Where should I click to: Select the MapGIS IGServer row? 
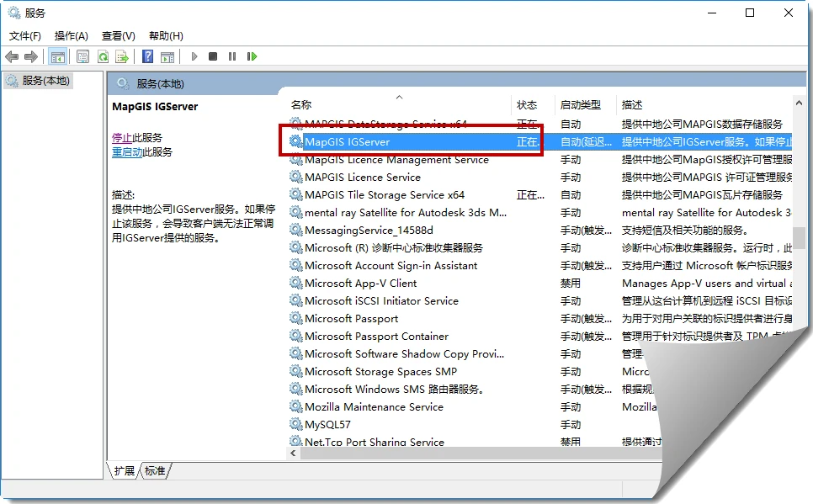[x=540, y=141]
